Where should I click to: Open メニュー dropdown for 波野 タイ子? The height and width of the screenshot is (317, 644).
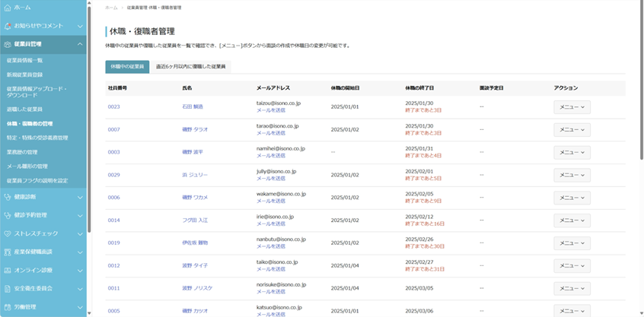point(572,266)
